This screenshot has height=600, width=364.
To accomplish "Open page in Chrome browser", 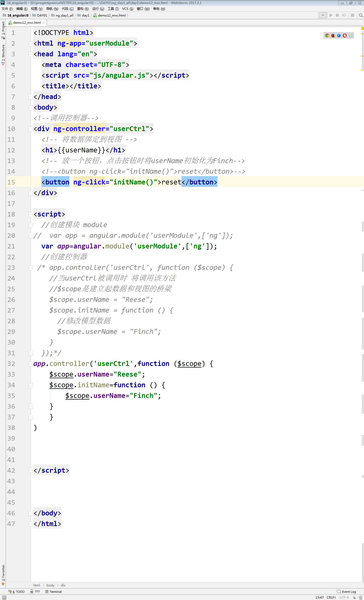I will tap(327, 35).
